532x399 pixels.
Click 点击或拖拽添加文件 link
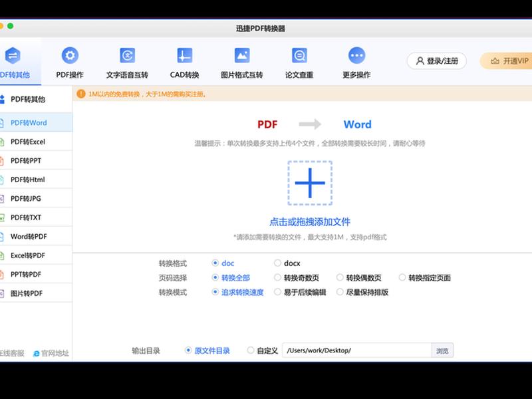[x=310, y=222]
